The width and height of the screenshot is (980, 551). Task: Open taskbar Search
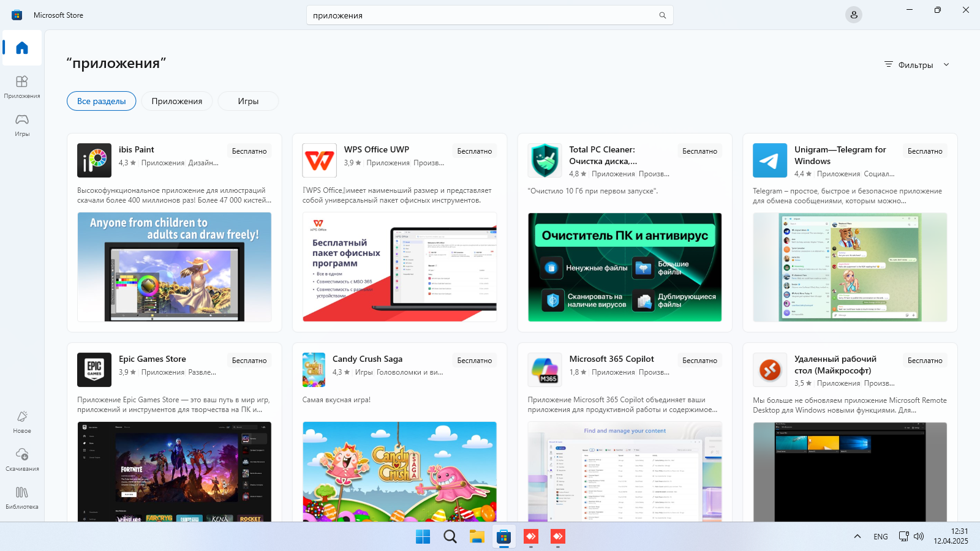[x=450, y=537]
